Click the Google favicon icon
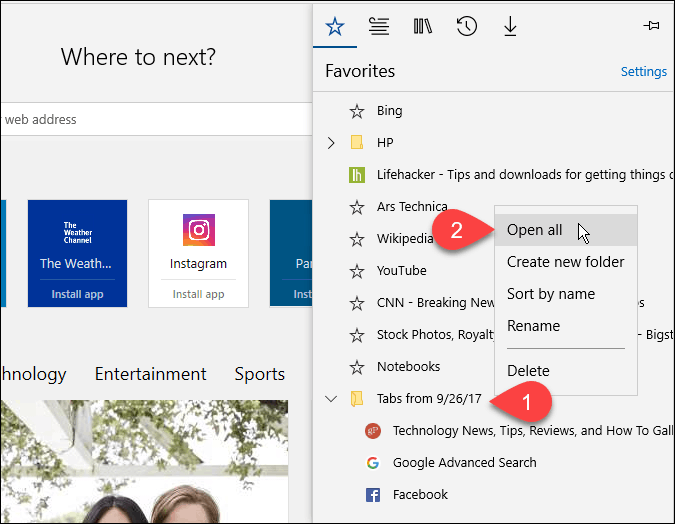The width and height of the screenshot is (675, 524). pyautogui.click(x=373, y=463)
